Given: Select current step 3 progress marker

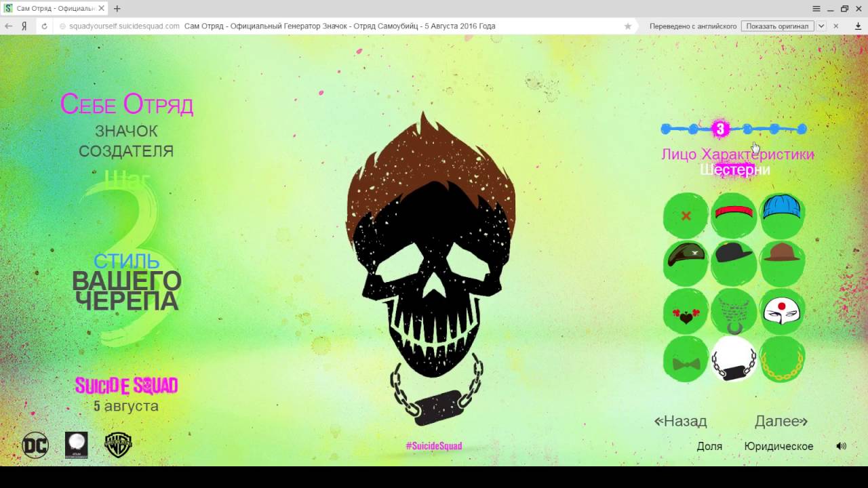Looking at the screenshot, I should (x=720, y=129).
